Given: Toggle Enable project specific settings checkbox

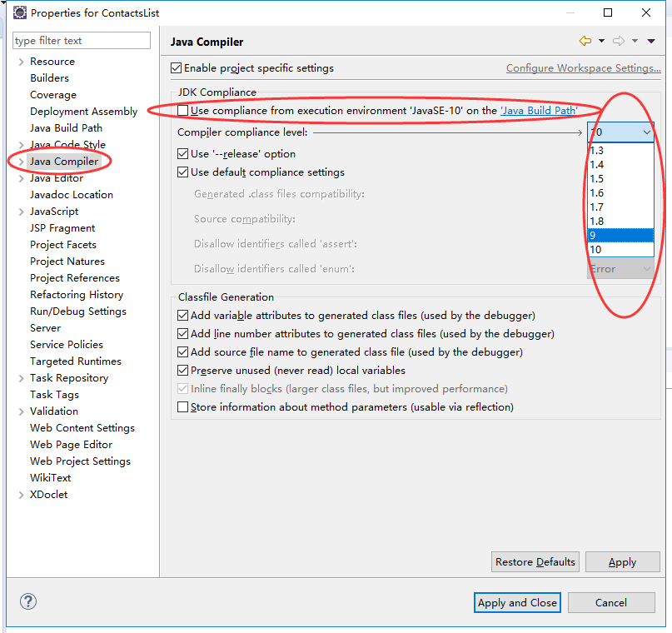Looking at the screenshot, I should (177, 67).
